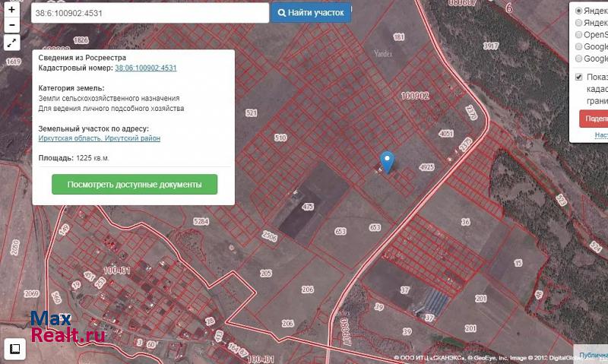Click the magnifier 'Найти участок' search button

point(311,13)
